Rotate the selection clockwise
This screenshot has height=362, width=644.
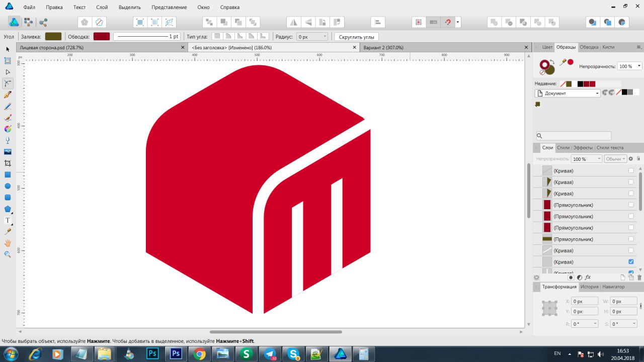coord(337,22)
